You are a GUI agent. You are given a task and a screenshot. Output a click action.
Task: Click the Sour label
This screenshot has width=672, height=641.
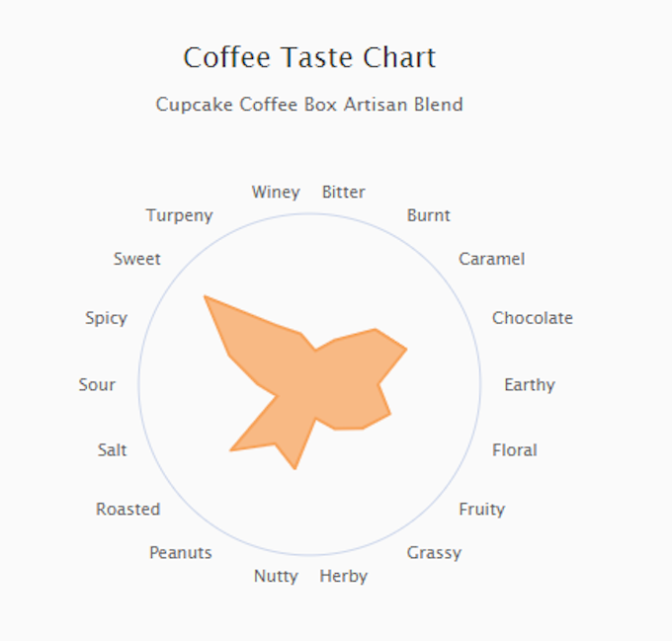pos(97,384)
